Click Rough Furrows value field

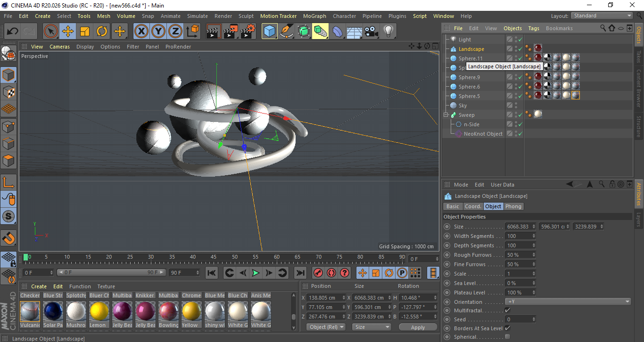[x=518, y=255]
